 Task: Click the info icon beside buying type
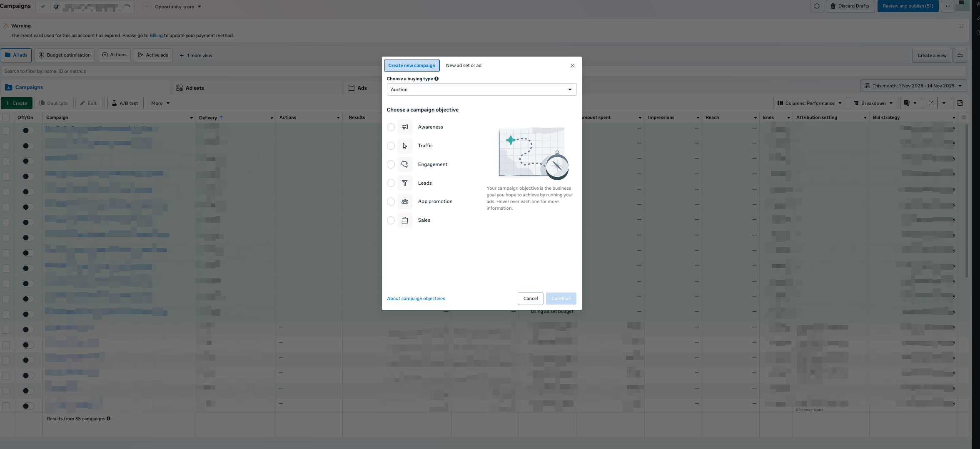point(436,79)
